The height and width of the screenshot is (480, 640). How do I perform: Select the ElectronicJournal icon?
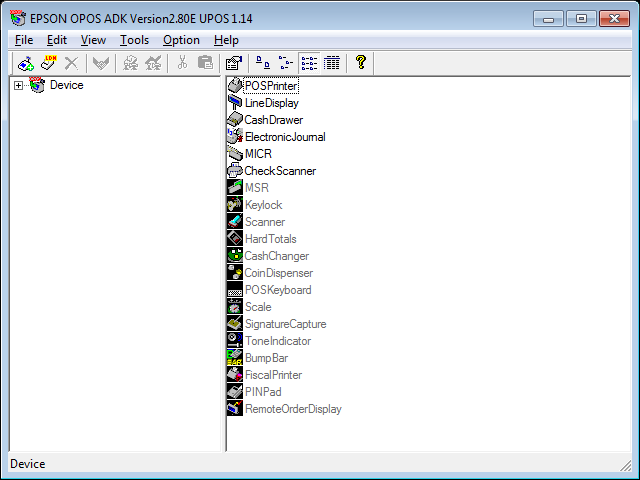tap(235, 137)
